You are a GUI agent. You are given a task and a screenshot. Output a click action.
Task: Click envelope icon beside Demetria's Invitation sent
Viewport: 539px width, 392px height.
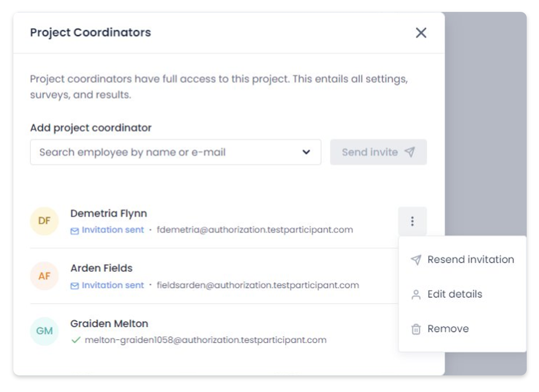(x=75, y=231)
